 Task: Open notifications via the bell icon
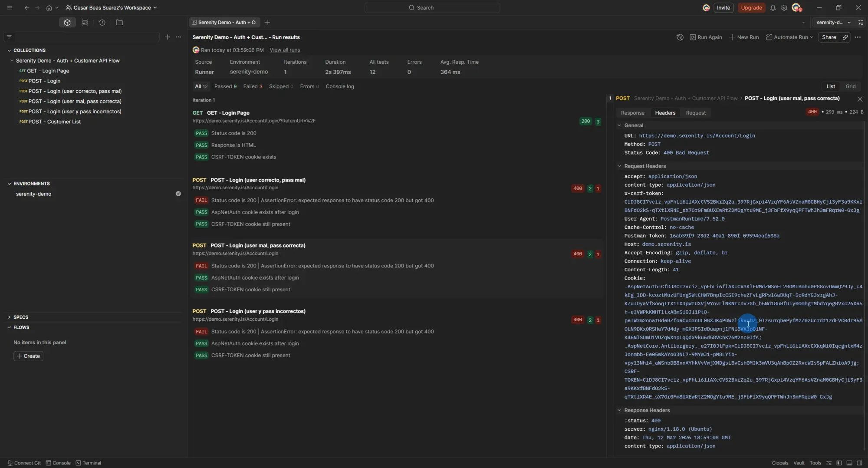pos(773,7)
